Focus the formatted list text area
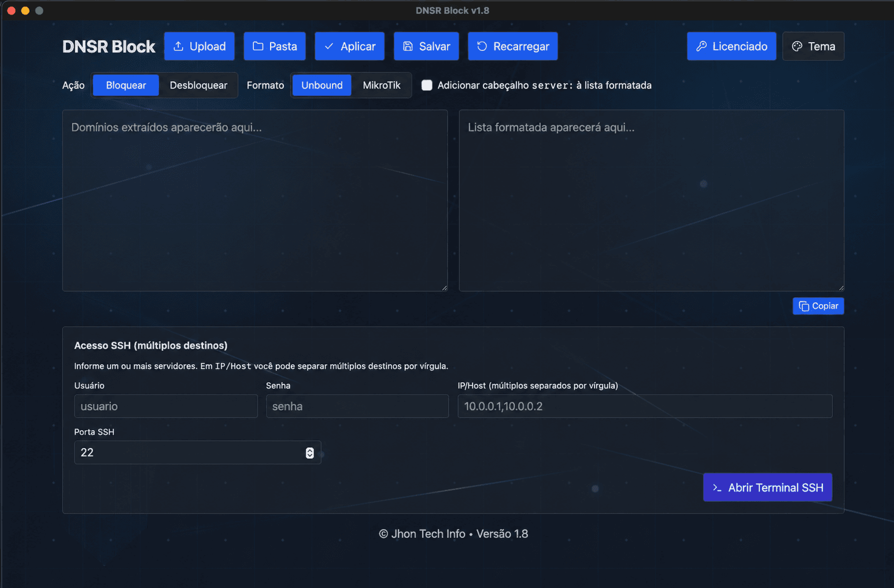The height and width of the screenshot is (588, 894). 652,201
